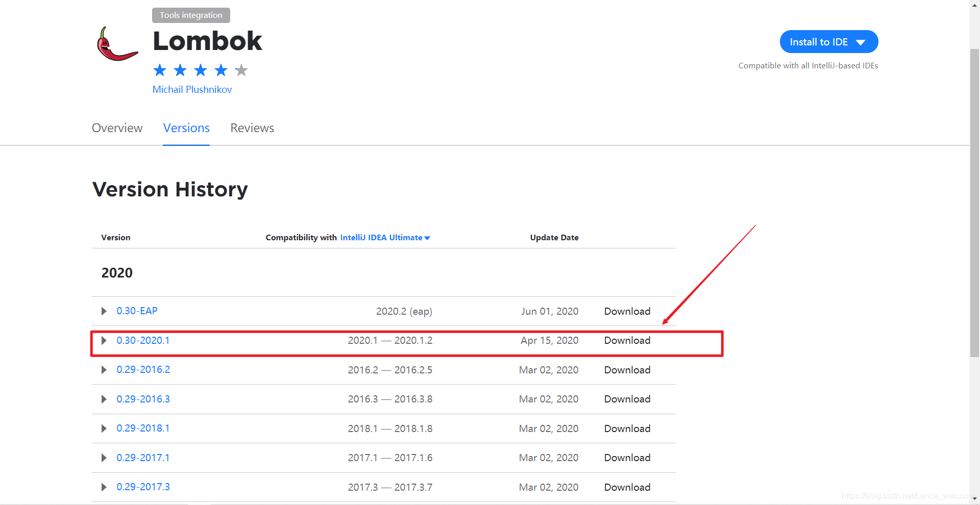Click the fifth gray rating star

241,70
